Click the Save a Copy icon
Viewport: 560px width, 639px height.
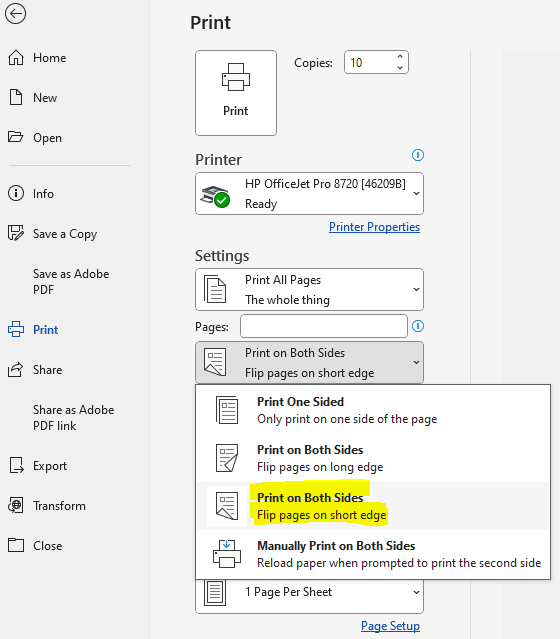pyautogui.click(x=16, y=234)
